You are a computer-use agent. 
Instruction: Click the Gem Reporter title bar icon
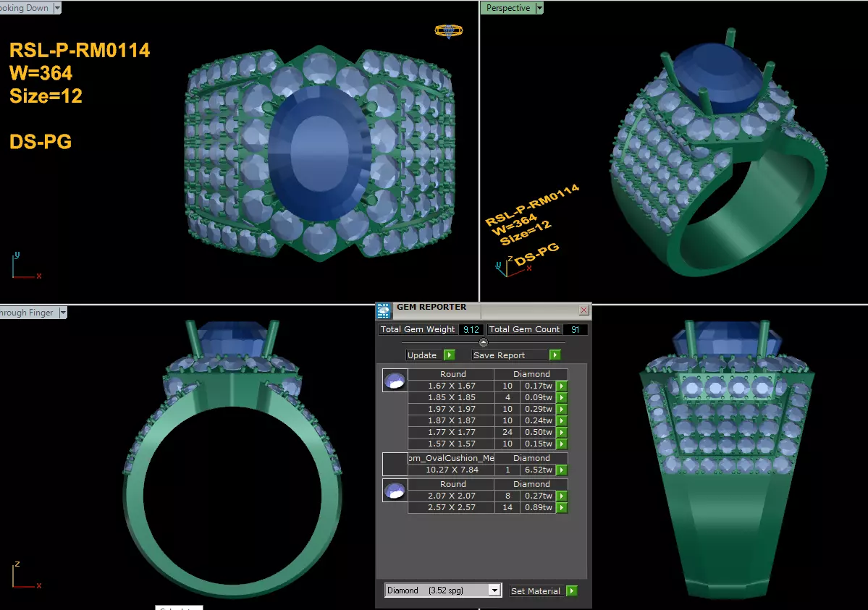click(x=384, y=310)
